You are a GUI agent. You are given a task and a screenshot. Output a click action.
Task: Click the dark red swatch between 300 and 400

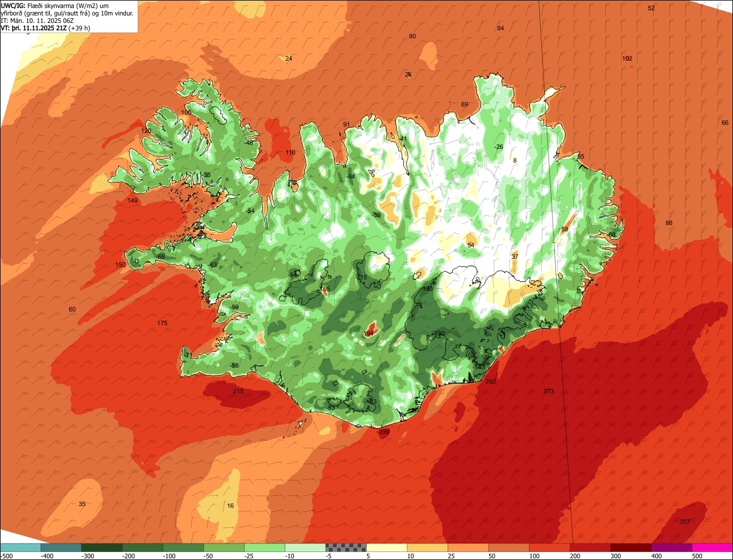(x=630, y=547)
